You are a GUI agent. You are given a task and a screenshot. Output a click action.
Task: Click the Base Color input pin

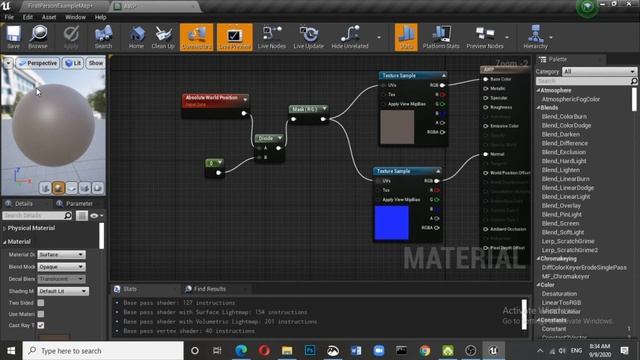click(x=486, y=79)
